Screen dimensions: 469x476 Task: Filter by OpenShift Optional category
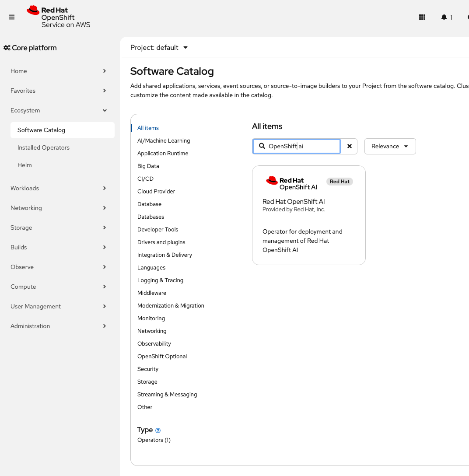pyautogui.click(x=162, y=357)
